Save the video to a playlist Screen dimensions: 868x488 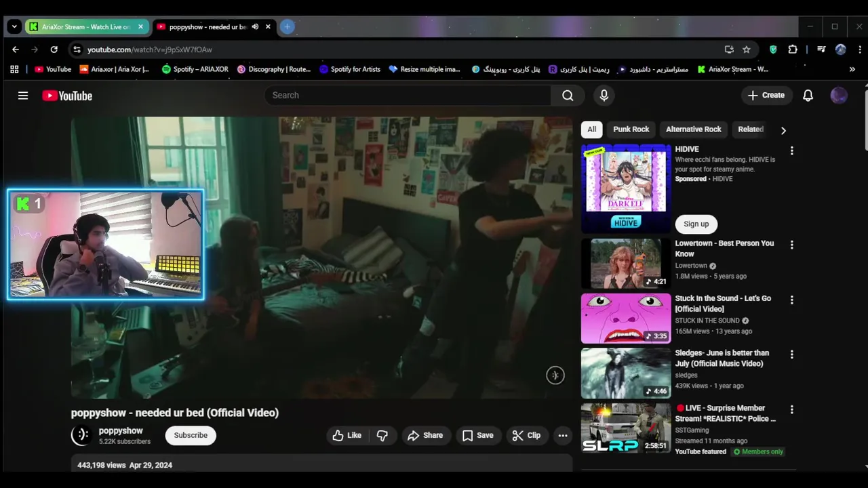(x=478, y=435)
